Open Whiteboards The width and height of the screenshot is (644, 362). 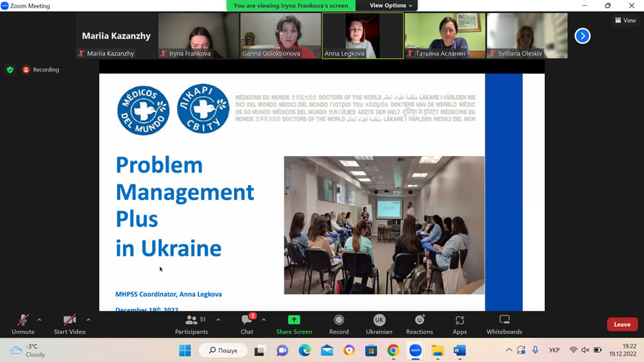pyautogui.click(x=504, y=324)
